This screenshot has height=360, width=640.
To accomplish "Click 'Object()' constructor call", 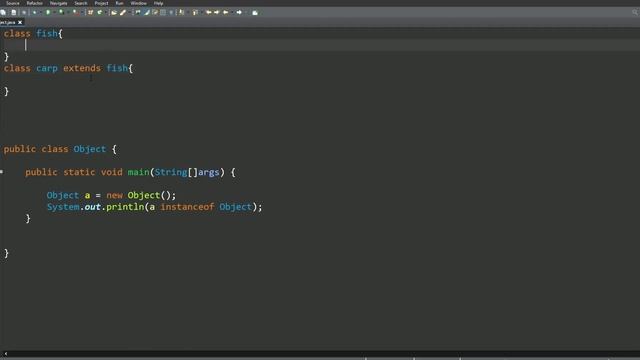I will 151,195.
